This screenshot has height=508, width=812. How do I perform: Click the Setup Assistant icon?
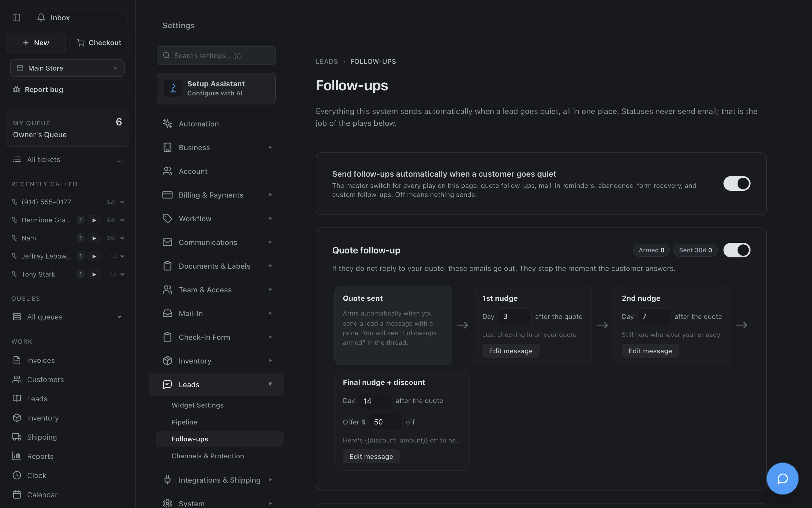pos(173,88)
